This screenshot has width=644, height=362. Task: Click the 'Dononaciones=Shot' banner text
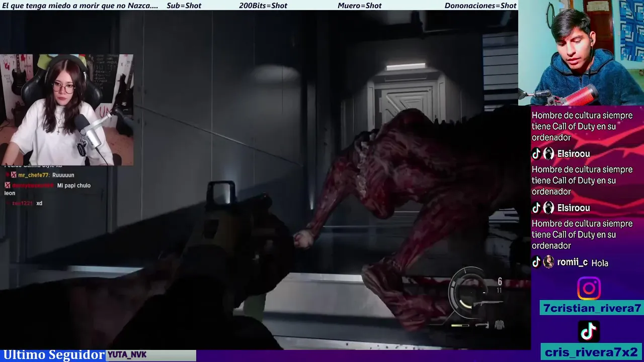pos(480,6)
